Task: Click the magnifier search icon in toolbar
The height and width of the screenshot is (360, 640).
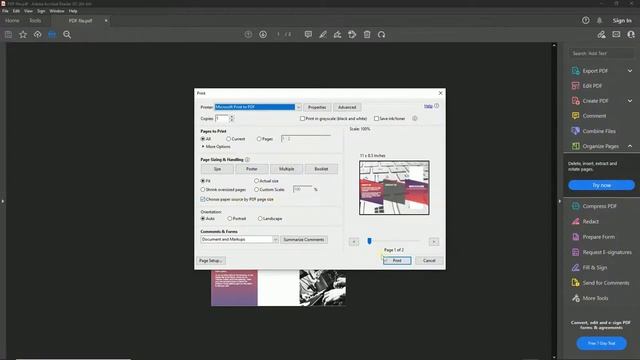Action: (x=67, y=35)
